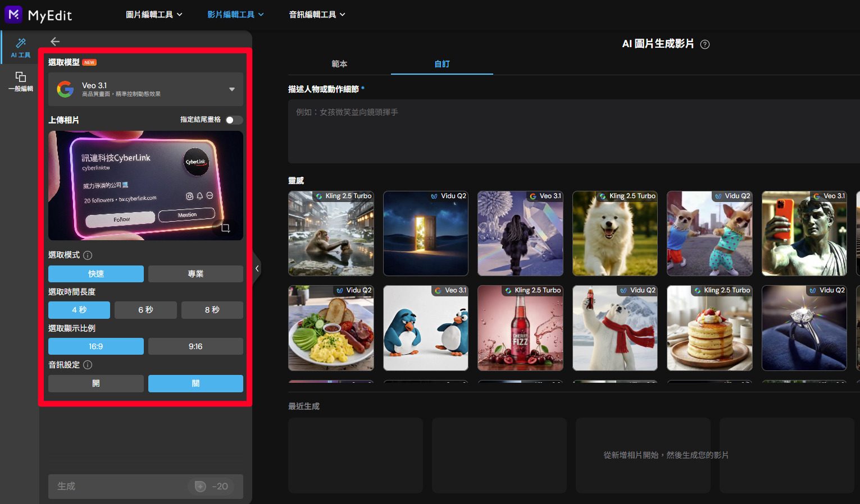Select the woman with crystals Veo 3.1 thumbnail
Viewport: 860px width, 504px height.
tap(520, 233)
